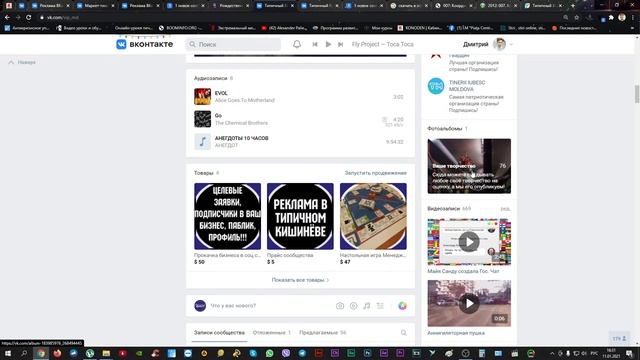Screen dimensions: 640x360
Task: Click Запустить продвижение link
Action: 376,173
